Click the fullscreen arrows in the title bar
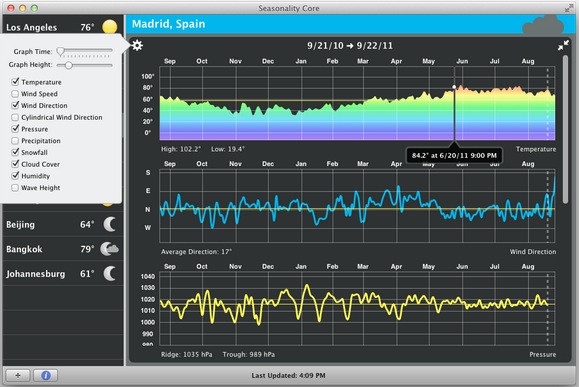The image size is (579, 387). coord(568,8)
